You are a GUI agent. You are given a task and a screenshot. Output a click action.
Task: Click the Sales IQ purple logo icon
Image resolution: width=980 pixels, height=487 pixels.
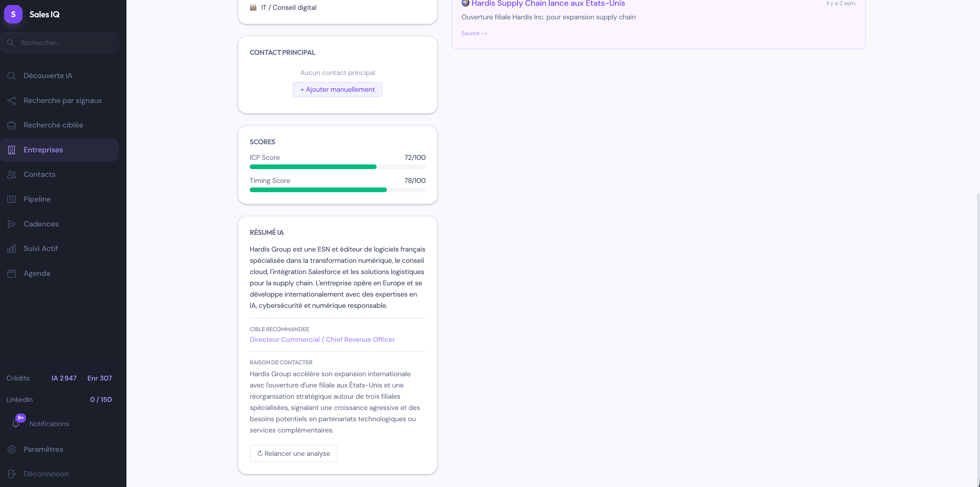click(13, 14)
